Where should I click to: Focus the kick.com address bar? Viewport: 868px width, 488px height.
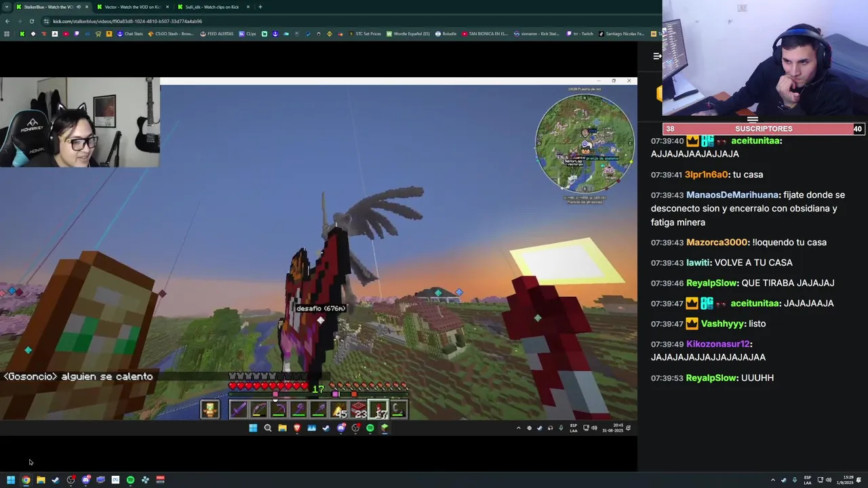point(127,21)
